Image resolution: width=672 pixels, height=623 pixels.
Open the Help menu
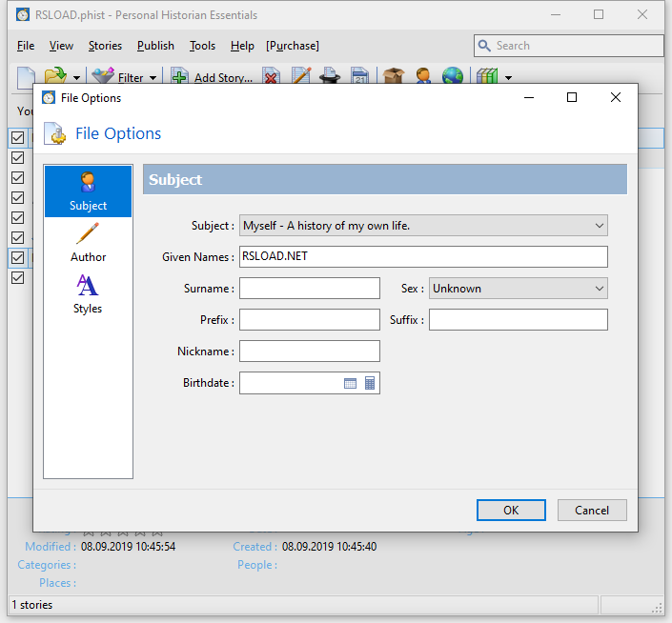242,46
